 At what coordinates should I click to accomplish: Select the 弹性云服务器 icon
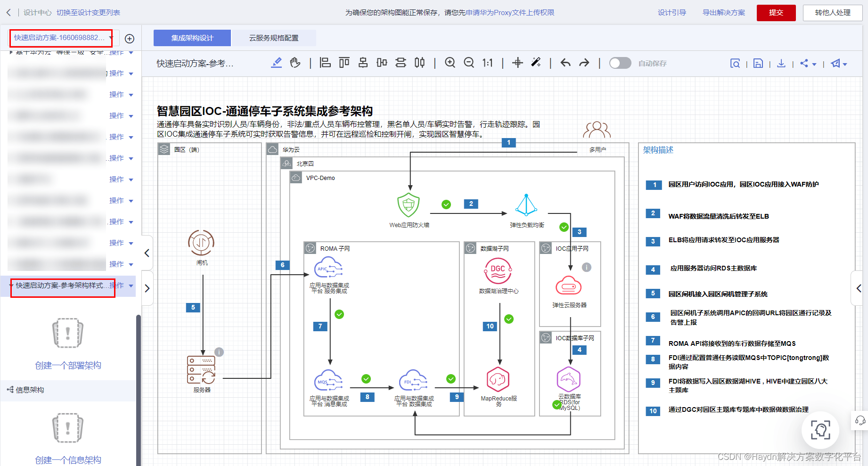[569, 286]
